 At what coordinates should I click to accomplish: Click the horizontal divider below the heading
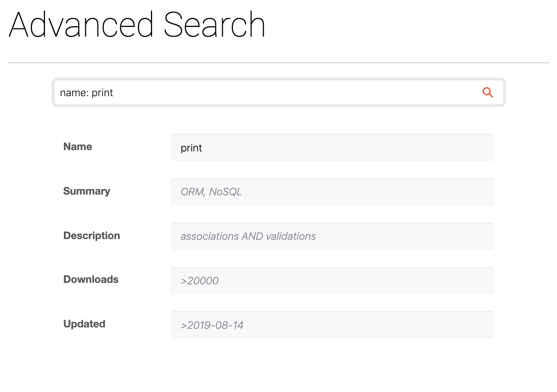click(278, 63)
